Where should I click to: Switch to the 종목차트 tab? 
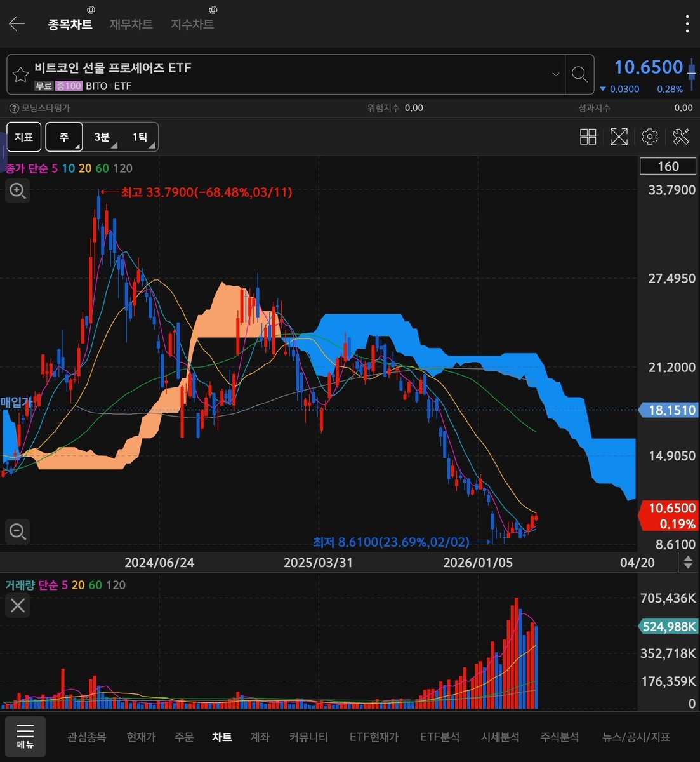point(70,24)
